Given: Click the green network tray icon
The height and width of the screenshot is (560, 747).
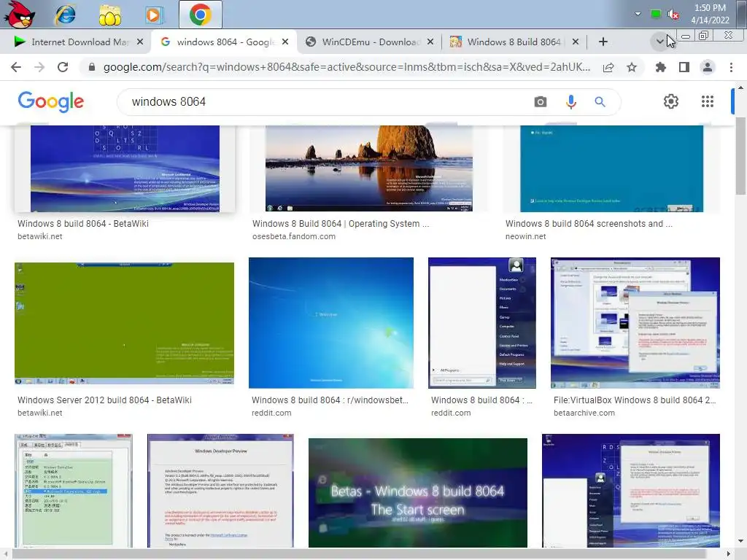Looking at the screenshot, I should pos(656,14).
